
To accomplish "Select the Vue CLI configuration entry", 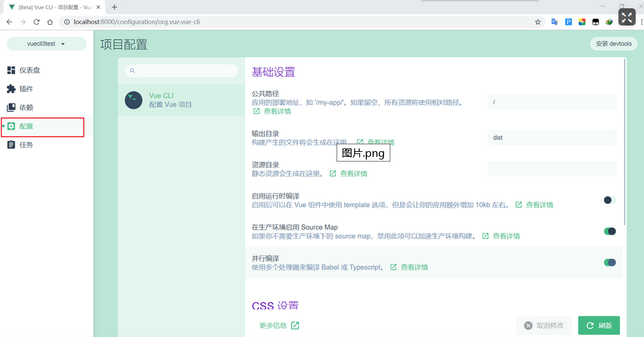I will pyautogui.click(x=182, y=100).
